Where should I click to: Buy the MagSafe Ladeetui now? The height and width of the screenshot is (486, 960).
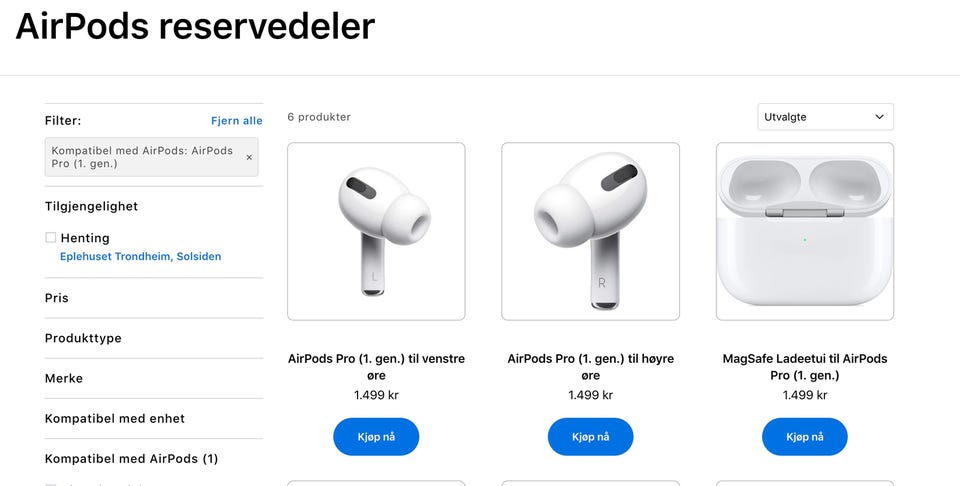coord(804,436)
